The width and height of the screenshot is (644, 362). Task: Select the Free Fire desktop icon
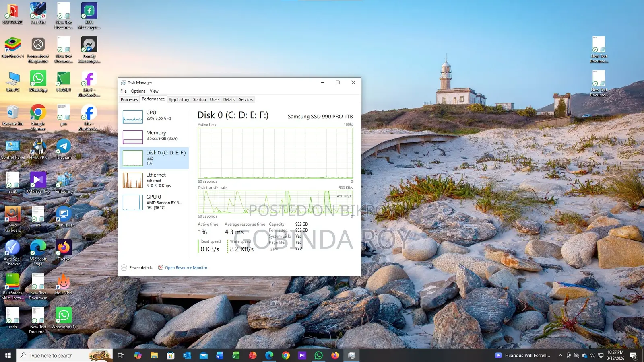click(x=38, y=14)
